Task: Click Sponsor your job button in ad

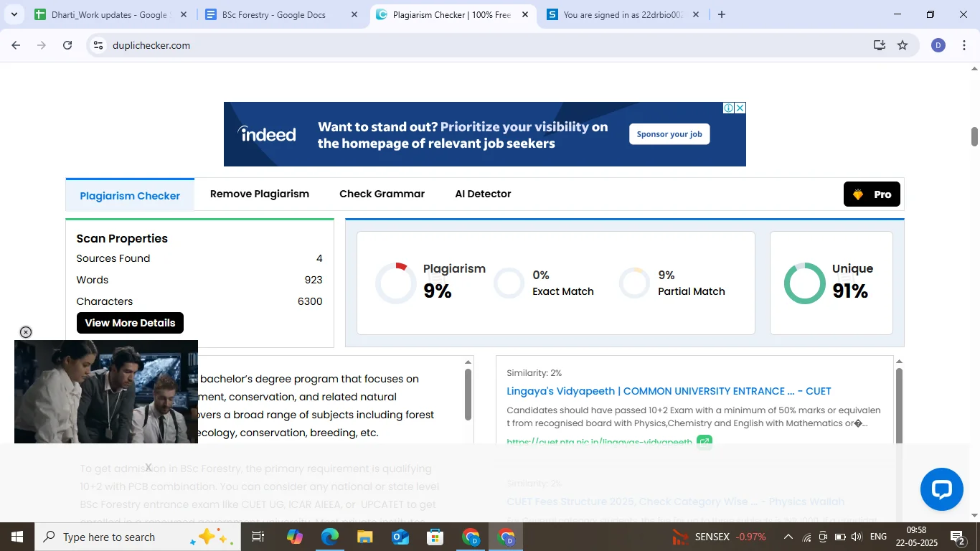Action: [x=669, y=134]
